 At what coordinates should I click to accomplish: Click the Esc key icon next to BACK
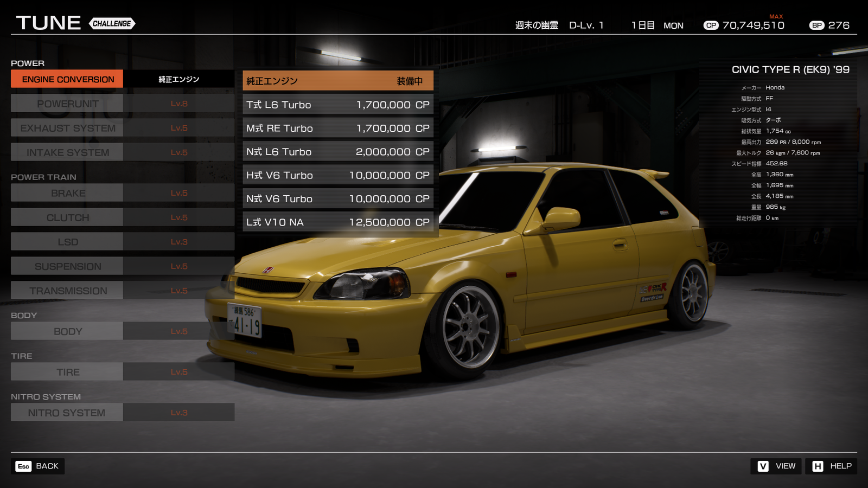[22, 466]
